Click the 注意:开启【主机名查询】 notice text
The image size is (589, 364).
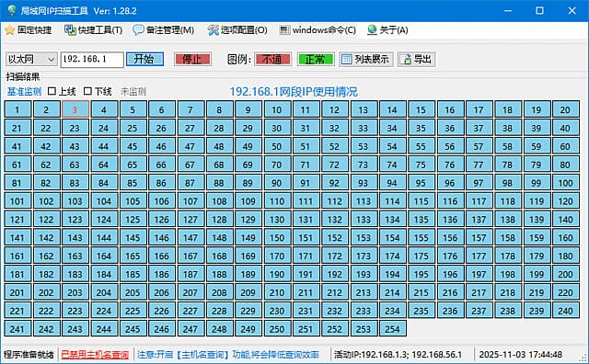[x=228, y=354]
